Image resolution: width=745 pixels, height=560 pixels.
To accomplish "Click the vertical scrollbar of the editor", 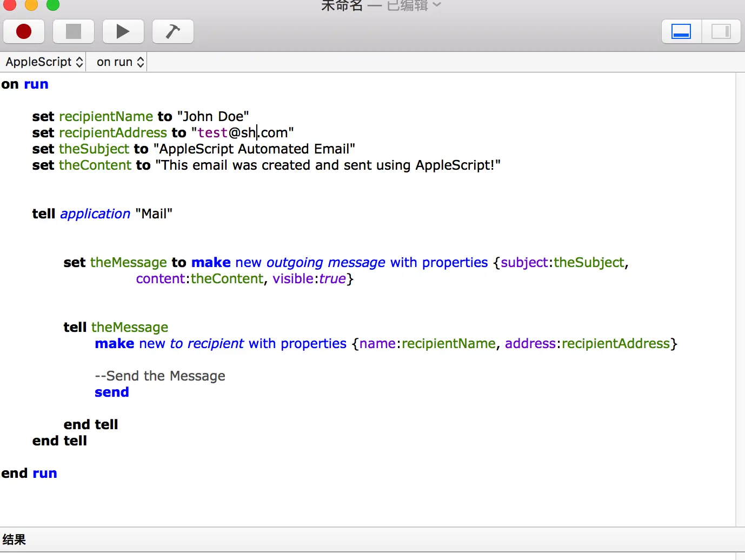I will pyautogui.click(x=740, y=299).
